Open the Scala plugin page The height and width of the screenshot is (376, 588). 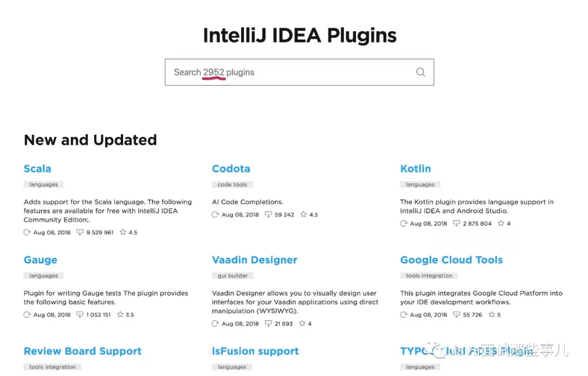pos(38,169)
